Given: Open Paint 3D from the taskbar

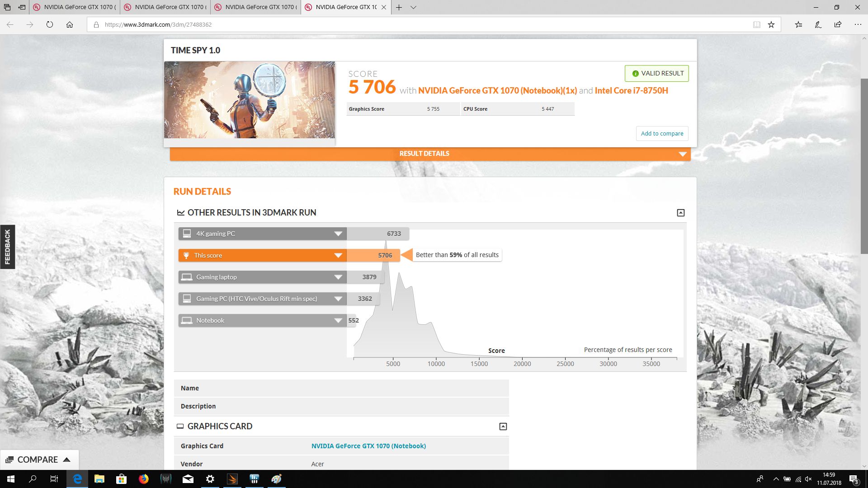Looking at the screenshot, I should pyautogui.click(x=276, y=479).
